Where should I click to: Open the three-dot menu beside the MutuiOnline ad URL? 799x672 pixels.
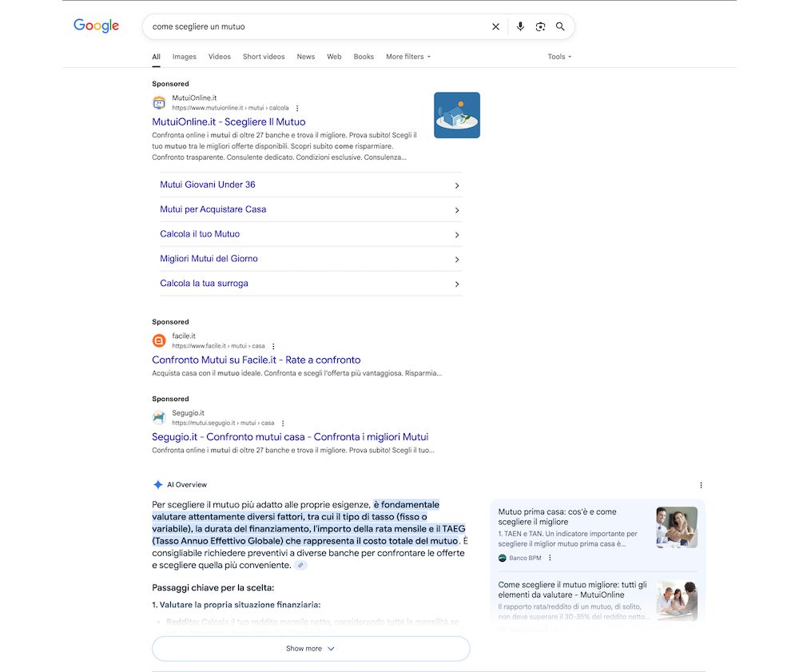pyautogui.click(x=297, y=107)
